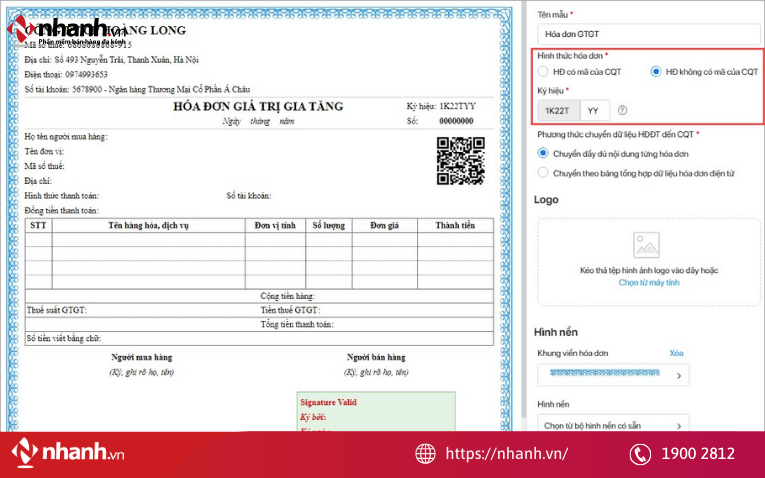Select HĐ không có mã của CQT radio
Image resolution: width=765 pixels, height=478 pixels.
coord(655,72)
